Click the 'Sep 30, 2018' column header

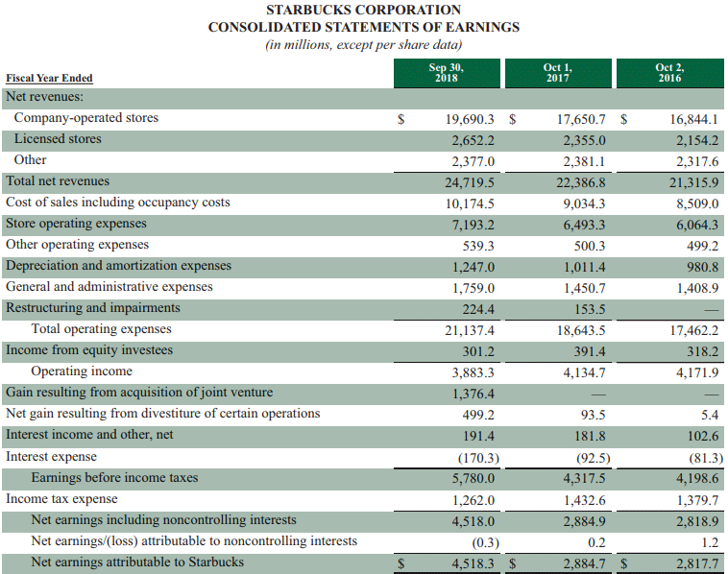447,73
